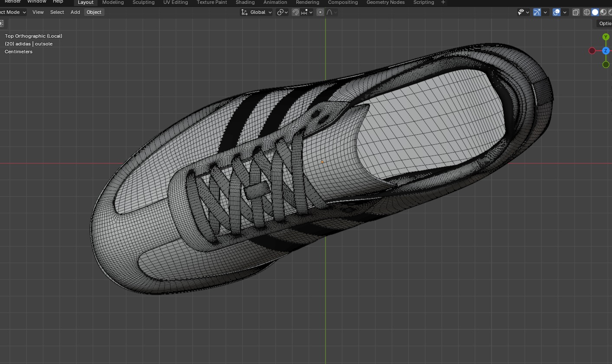Toggle snapping magnet icon

295,12
